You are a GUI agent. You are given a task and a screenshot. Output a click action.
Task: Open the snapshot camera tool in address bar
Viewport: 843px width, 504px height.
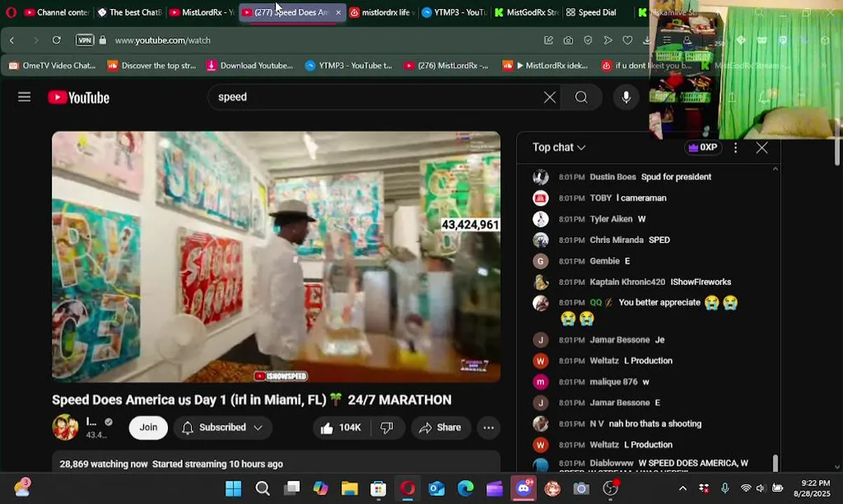coord(569,41)
